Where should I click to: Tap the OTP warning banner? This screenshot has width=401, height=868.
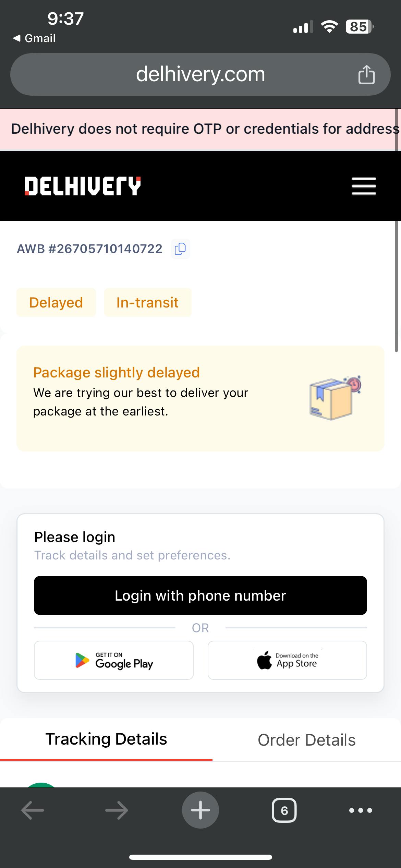coord(200,129)
